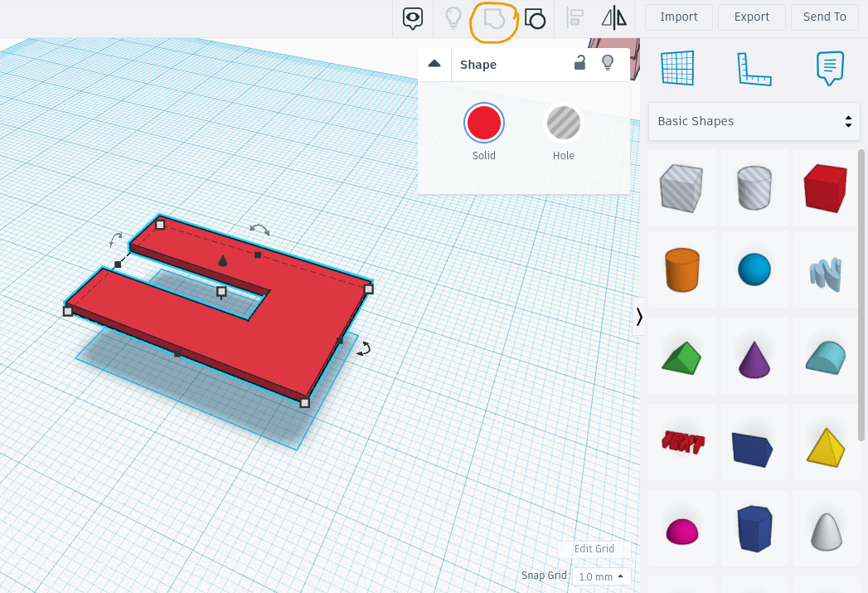This screenshot has width=868, height=593.
Task: Open the Basic Shapes category dropdown
Action: (754, 121)
